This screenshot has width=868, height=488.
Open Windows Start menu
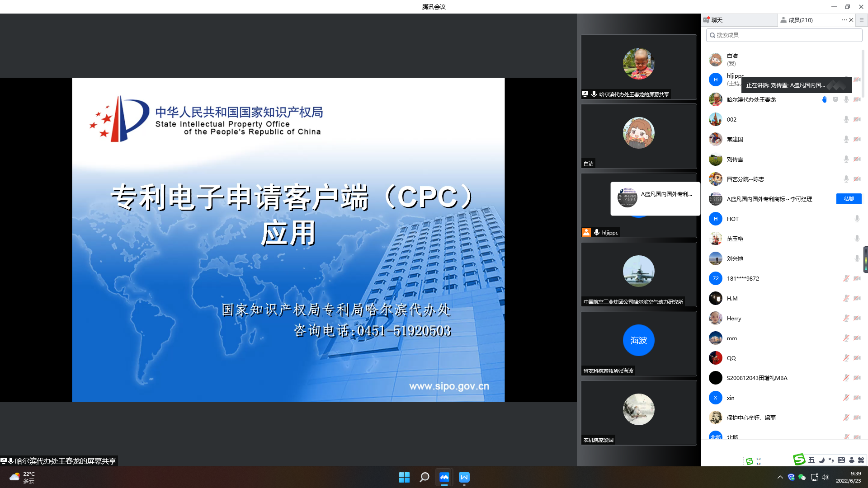[x=404, y=477]
